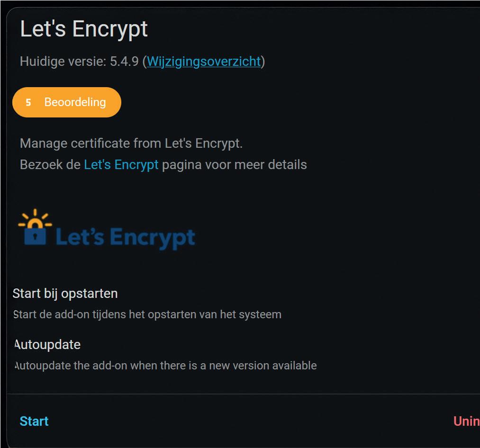This screenshot has width=480, height=448.
Task: Click Manage certificate from Let's Encrypt description
Action: coord(131,143)
